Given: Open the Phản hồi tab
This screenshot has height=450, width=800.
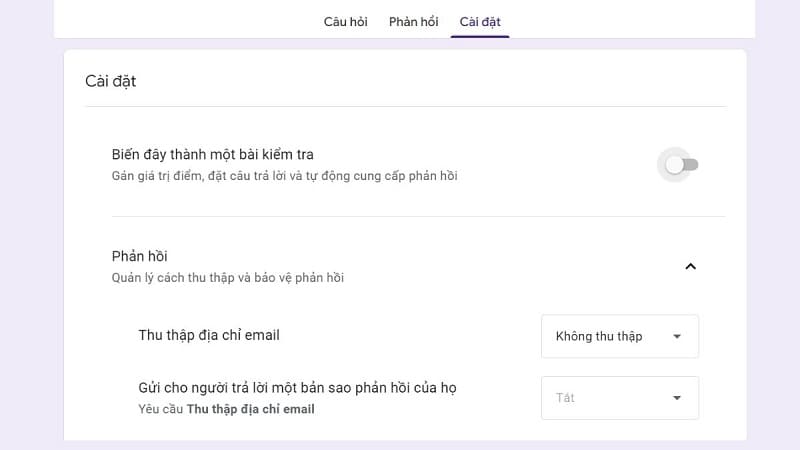Looking at the screenshot, I should (413, 21).
